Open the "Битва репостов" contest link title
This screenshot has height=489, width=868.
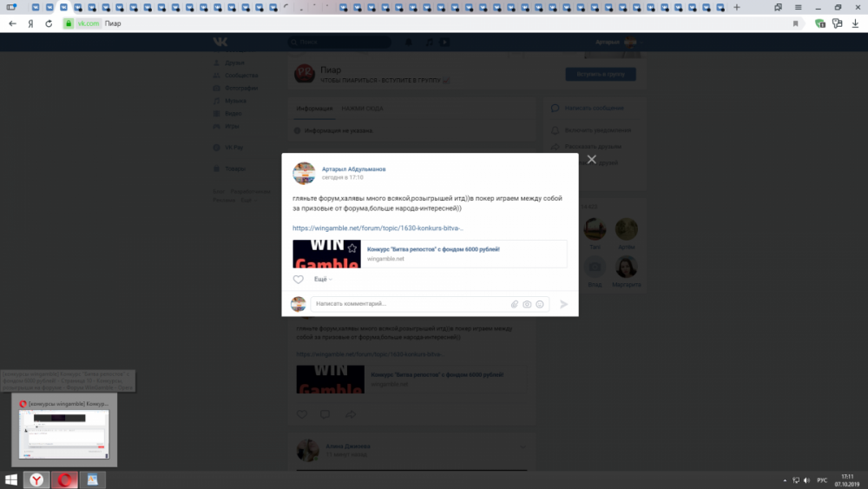point(433,249)
